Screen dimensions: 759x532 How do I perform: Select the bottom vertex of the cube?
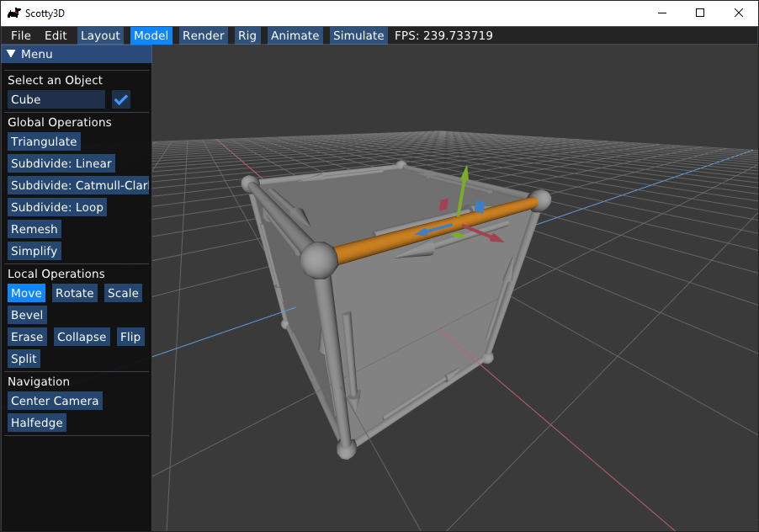point(345,450)
